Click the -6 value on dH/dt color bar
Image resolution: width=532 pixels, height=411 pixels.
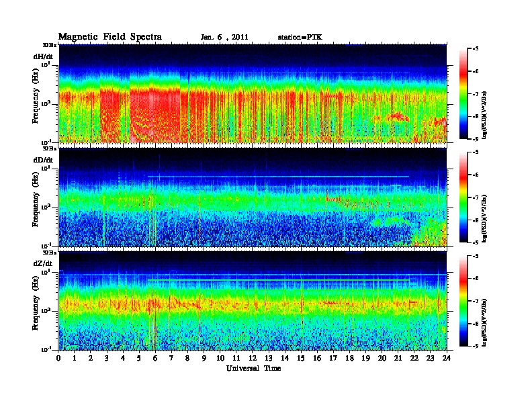[476, 71]
